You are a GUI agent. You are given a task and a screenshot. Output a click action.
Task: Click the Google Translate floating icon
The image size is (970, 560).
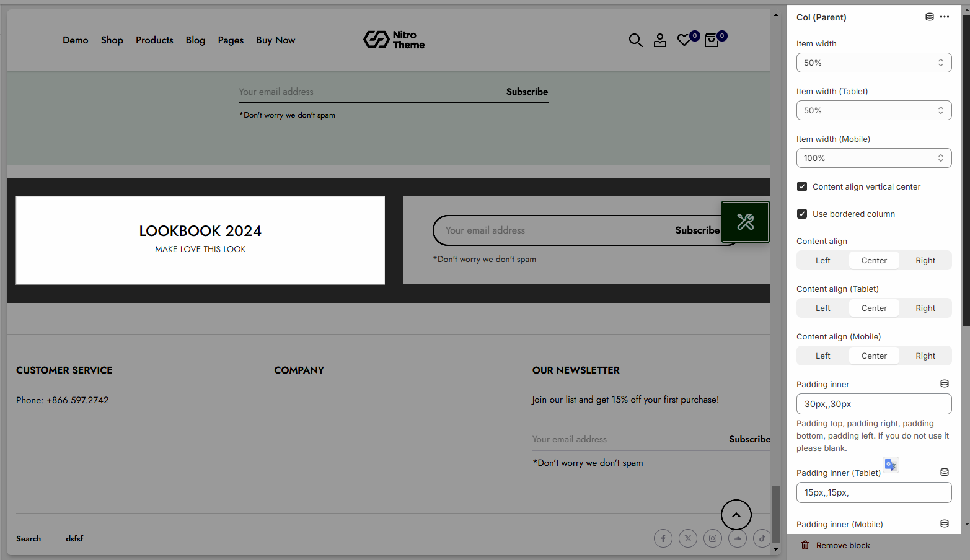[x=891, y=465]
